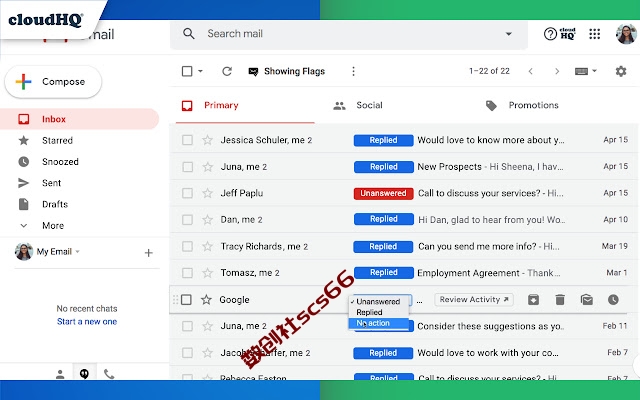Go to newer messages page arrow
640x400 pixels.
531,71
